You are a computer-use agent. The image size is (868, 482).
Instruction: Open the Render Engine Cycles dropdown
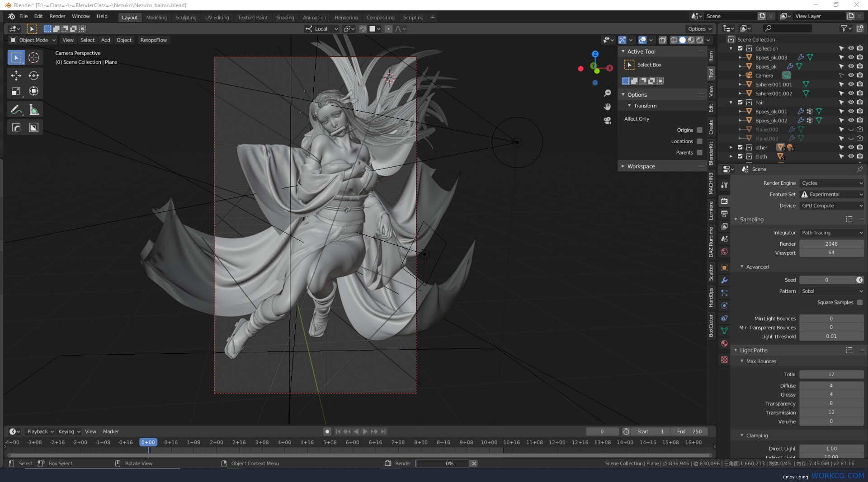coord(832,183)
